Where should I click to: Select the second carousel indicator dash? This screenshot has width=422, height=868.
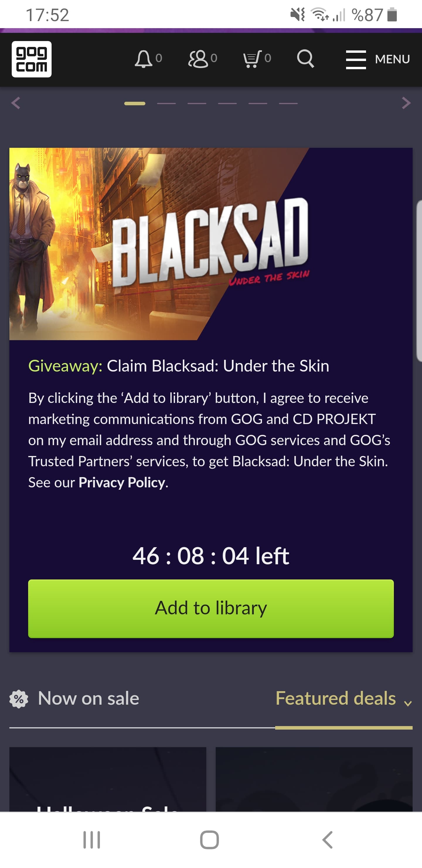click(x=166, y=104)
